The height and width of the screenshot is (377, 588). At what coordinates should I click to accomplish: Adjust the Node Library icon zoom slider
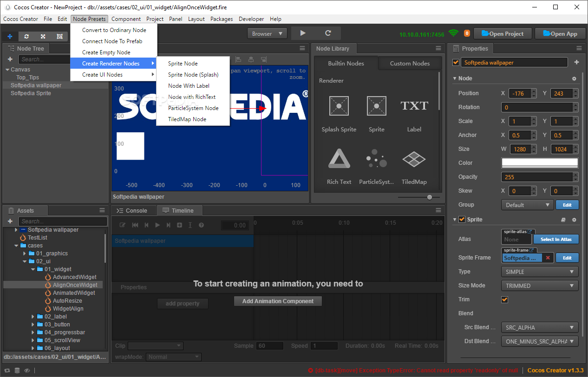click(x=430, y=197)
